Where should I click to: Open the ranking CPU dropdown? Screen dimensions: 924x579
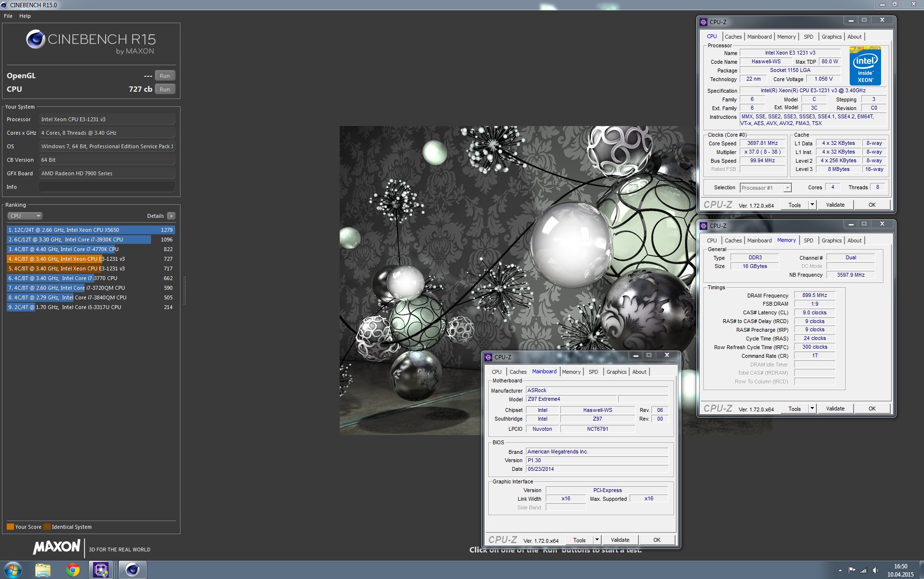pyautogui.click(x=25, y=216)
